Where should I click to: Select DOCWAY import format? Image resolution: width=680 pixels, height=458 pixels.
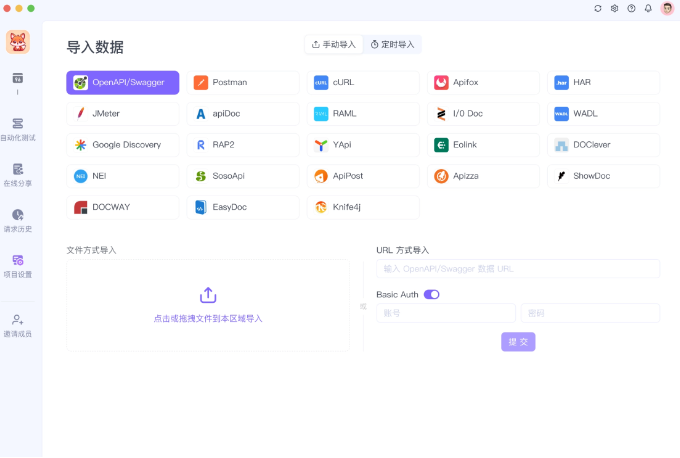[122, 207]
